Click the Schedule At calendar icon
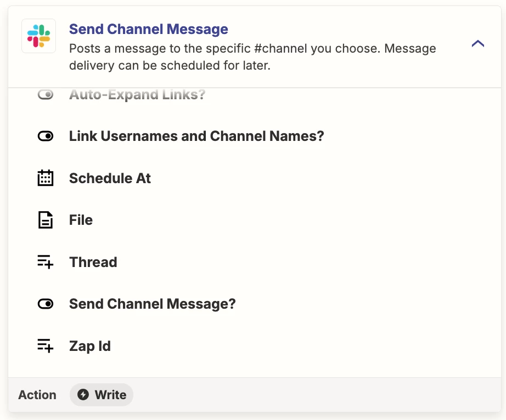 (x=46, y=178)
